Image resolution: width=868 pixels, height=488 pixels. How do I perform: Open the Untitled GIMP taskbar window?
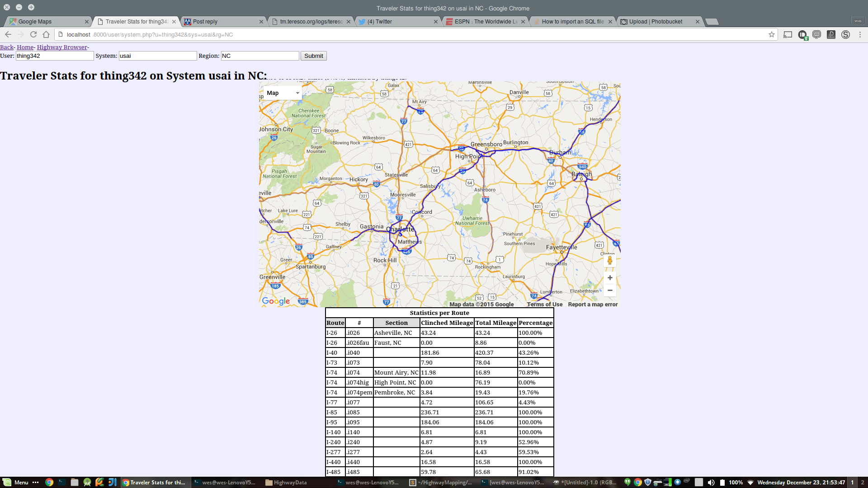(x=586, y=483)
